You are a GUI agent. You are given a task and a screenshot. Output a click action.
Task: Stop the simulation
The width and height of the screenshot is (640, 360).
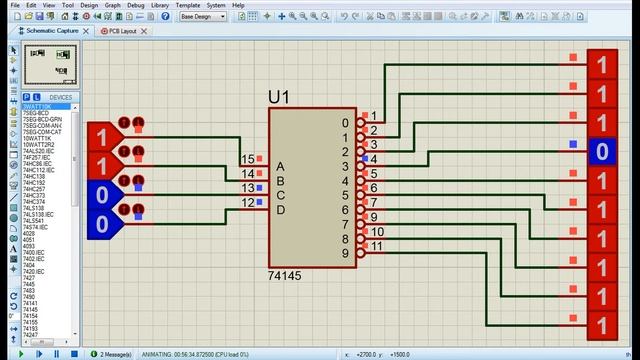(x=74, y=354)
